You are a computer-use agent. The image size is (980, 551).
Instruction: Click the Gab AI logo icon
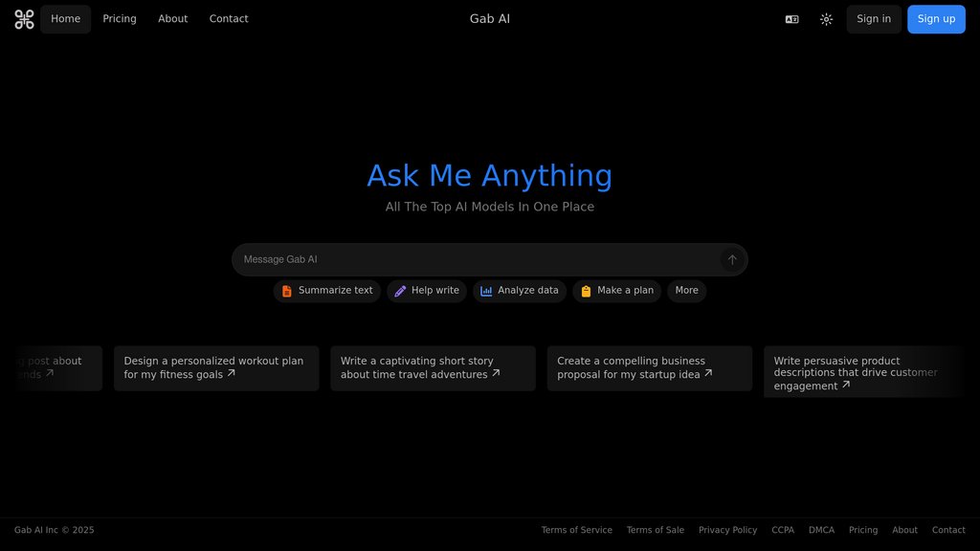(24, 19)
